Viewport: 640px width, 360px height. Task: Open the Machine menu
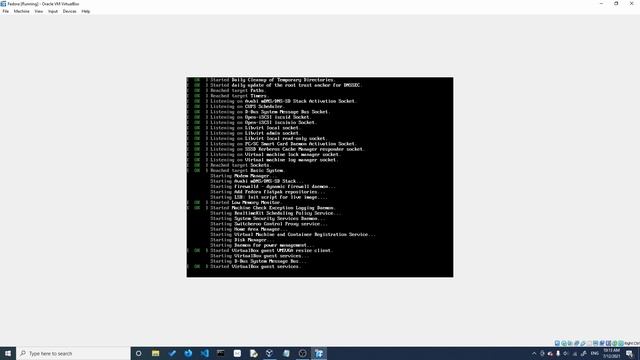(22, 11)
